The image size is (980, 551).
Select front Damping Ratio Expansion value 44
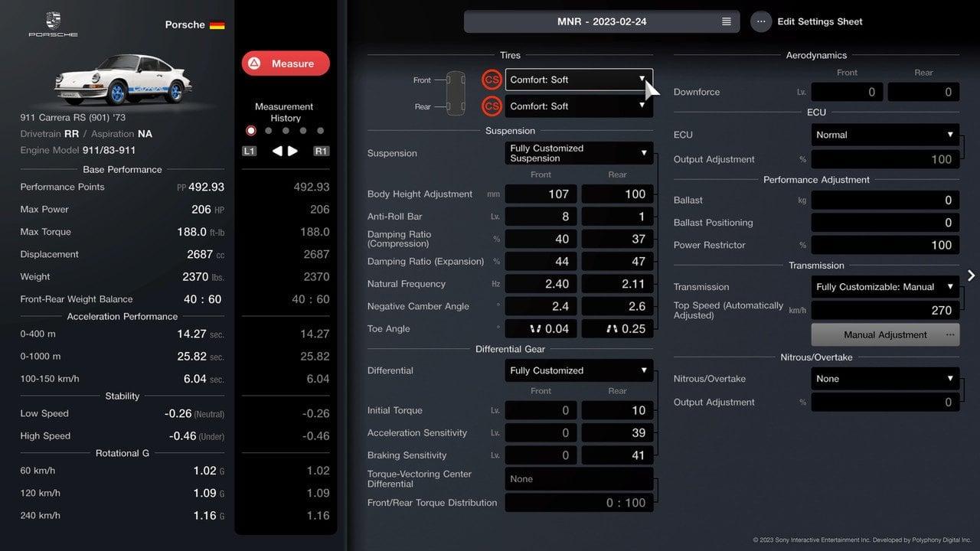tap(541, 261)
